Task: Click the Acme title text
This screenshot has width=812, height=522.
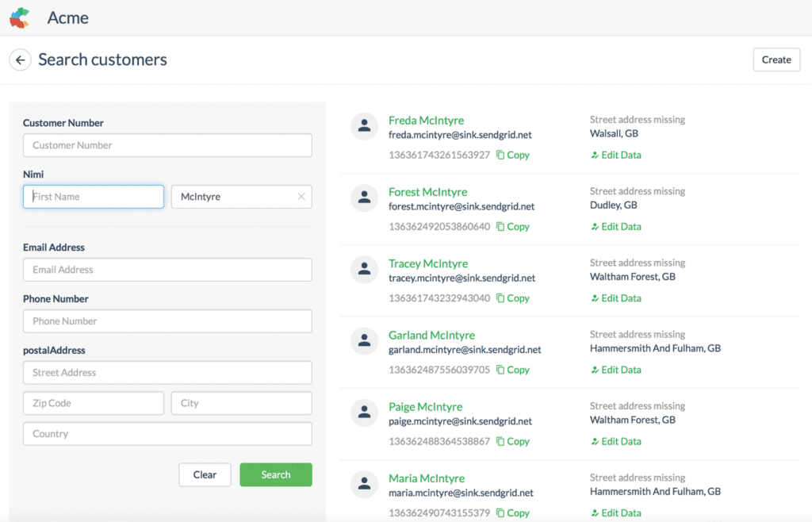Action: (x=68, y=18)
